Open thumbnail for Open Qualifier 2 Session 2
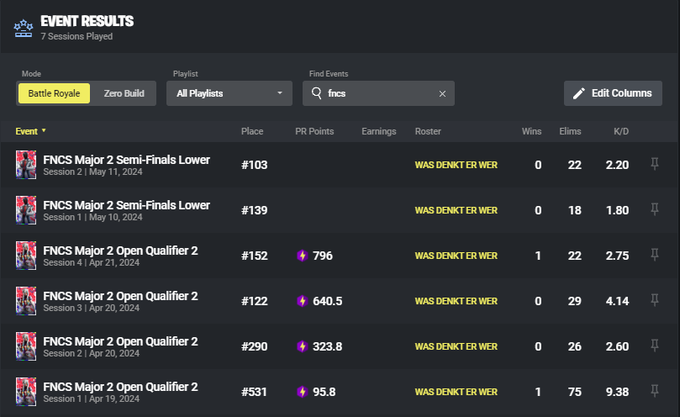This screenshot has height=417, width=680. [26, 346]
